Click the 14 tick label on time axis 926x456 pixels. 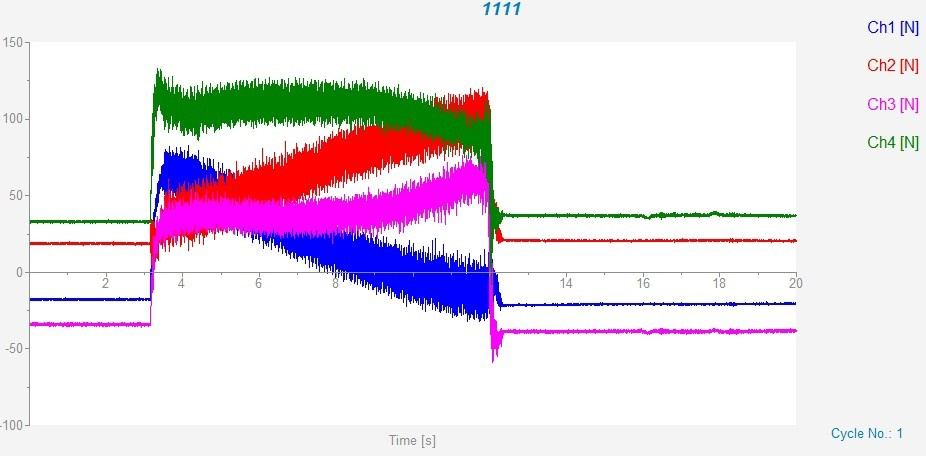tap(566, 283)
